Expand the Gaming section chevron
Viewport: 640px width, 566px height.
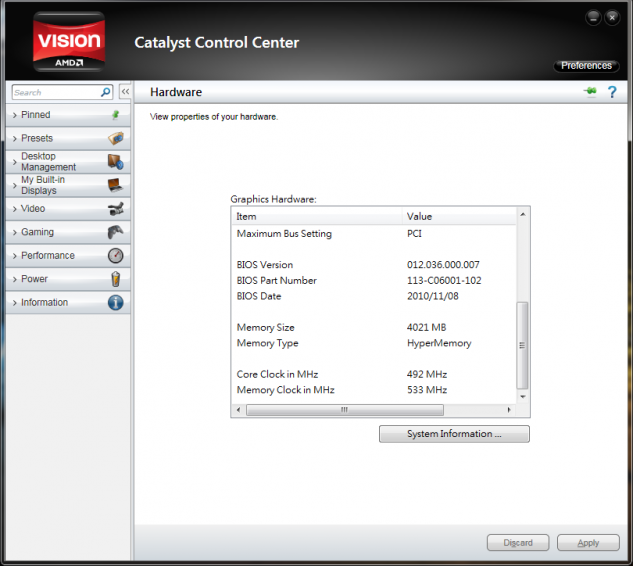[15, 233]
